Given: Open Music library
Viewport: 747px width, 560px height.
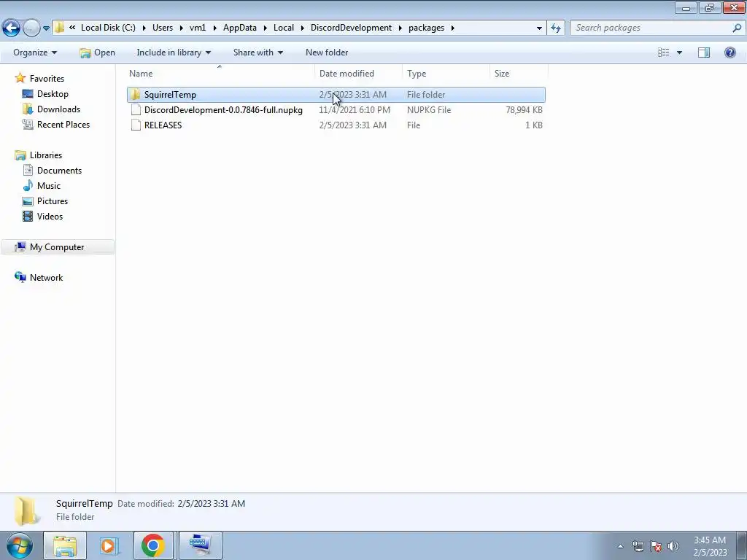Looking at the screenshot, I should (49, 186).
